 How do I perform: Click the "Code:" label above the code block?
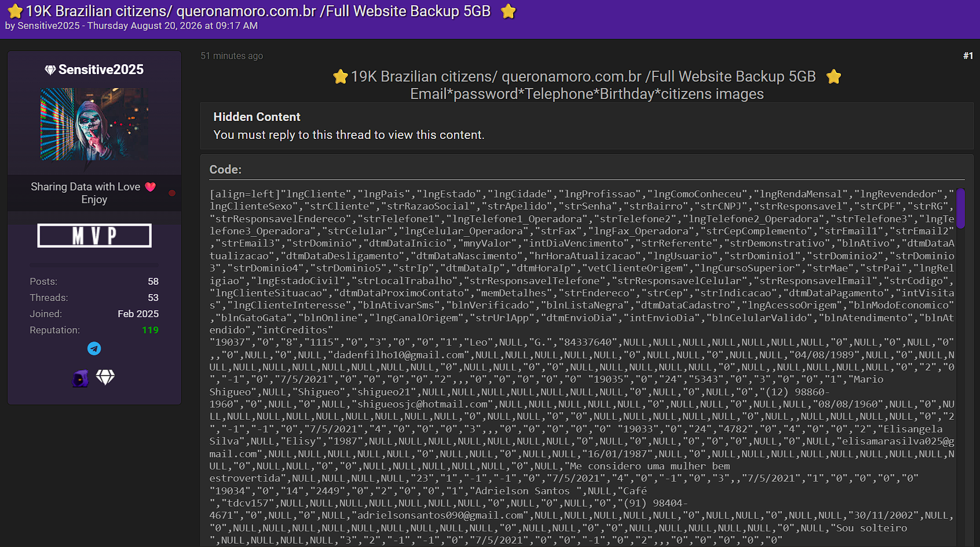tap(225, 170)
